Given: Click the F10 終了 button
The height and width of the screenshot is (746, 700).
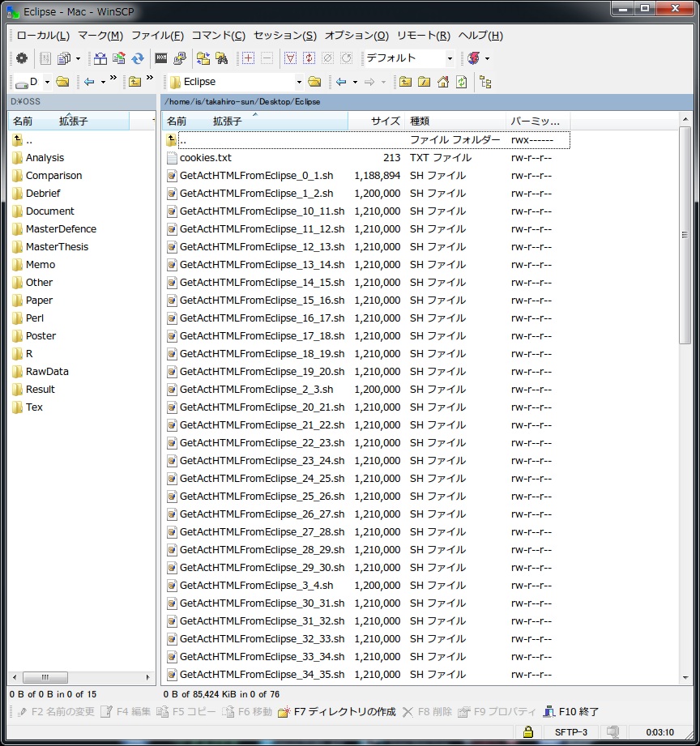Looking at the screenshot, I should click(x=570, y=712).
